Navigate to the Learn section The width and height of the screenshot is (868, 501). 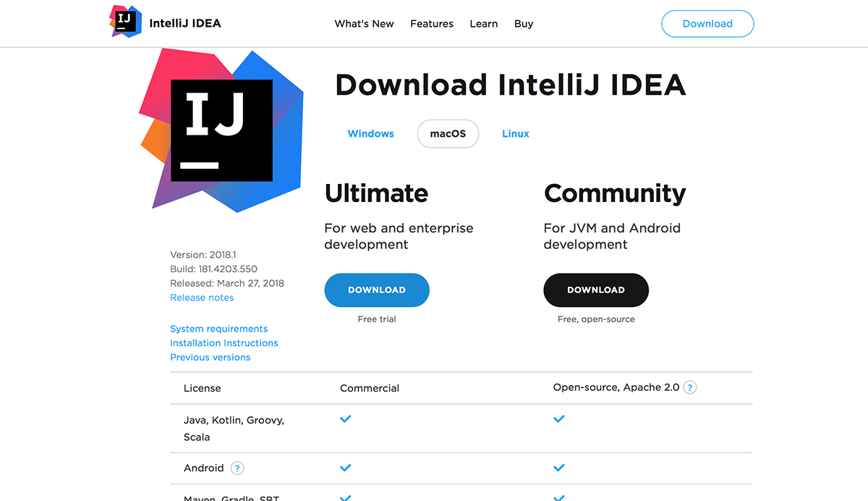pyautogui.click(x=483, y=23)
